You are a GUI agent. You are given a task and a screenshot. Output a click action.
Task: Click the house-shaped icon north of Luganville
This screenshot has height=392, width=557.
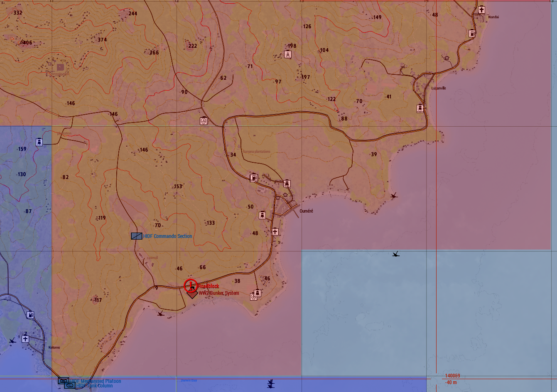point(447,58)
